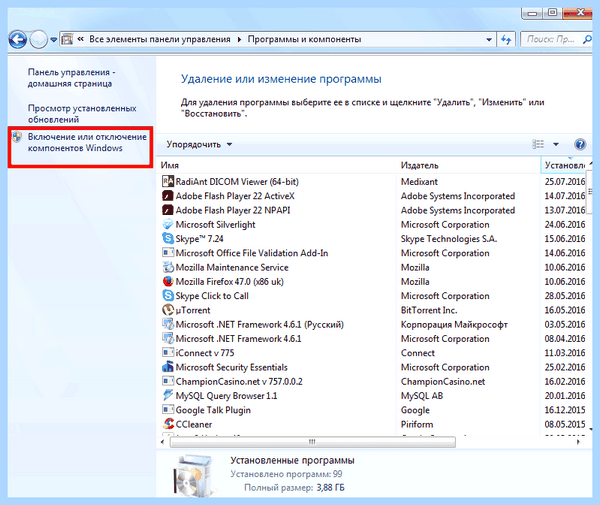Select the Microsoft Silverlight icon

click(168, 224)
